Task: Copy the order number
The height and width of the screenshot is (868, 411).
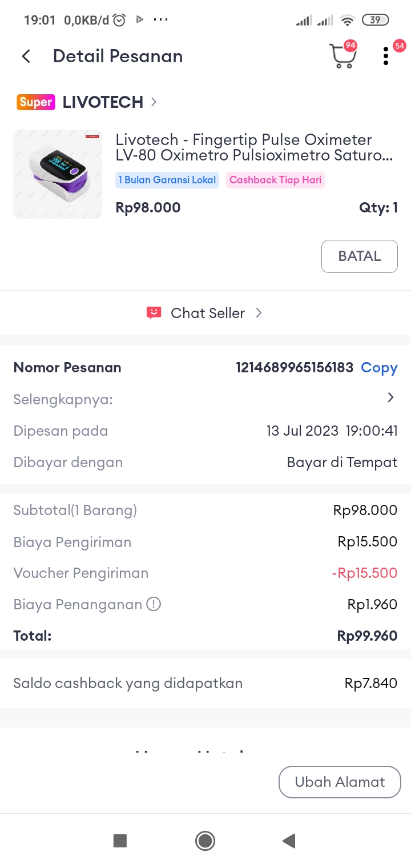Action: point(379,368)
